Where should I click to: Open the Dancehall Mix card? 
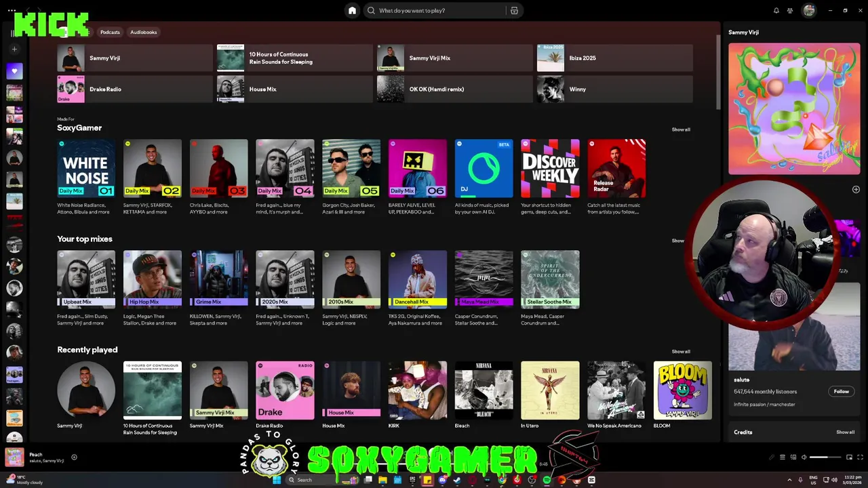coord(418,279)
